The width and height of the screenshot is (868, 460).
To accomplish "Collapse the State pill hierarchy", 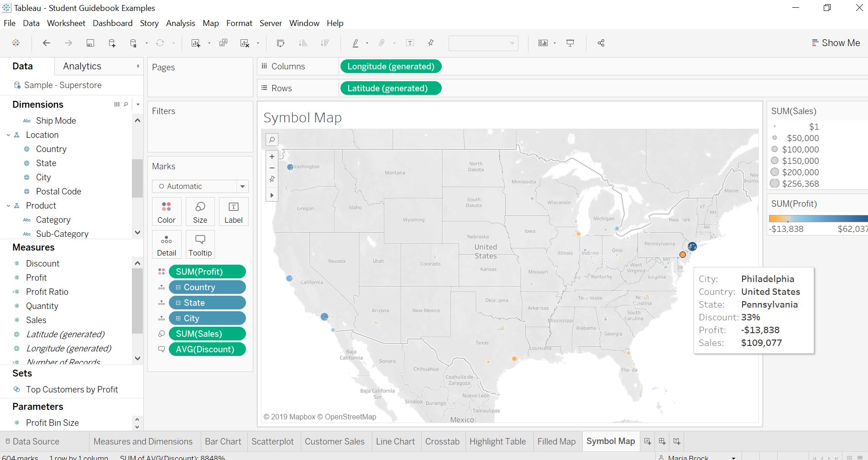I will pos(178,303).
